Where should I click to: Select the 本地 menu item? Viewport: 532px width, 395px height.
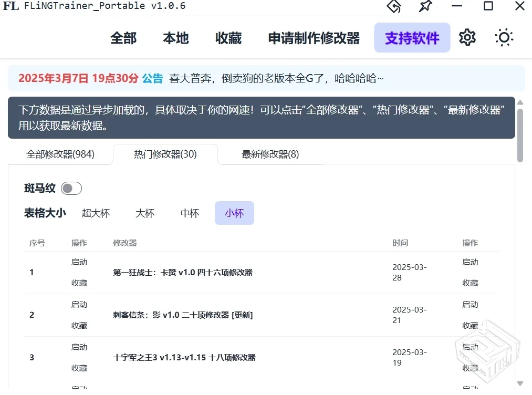click(x=175, y=37)
